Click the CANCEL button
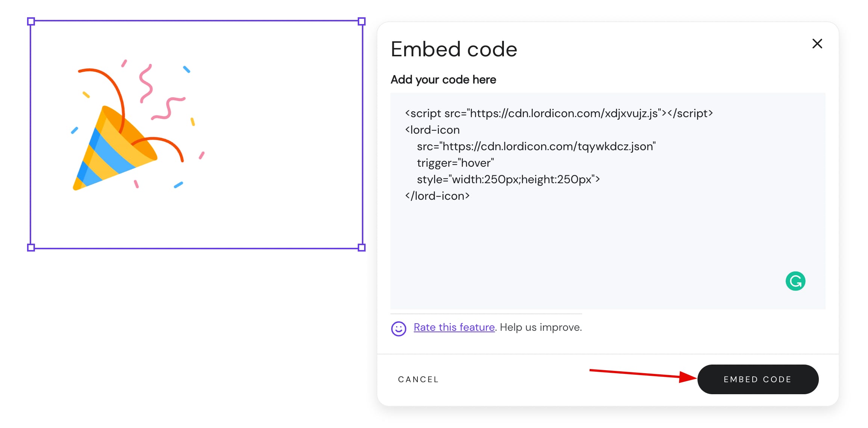868x428 pixels. 418,379
